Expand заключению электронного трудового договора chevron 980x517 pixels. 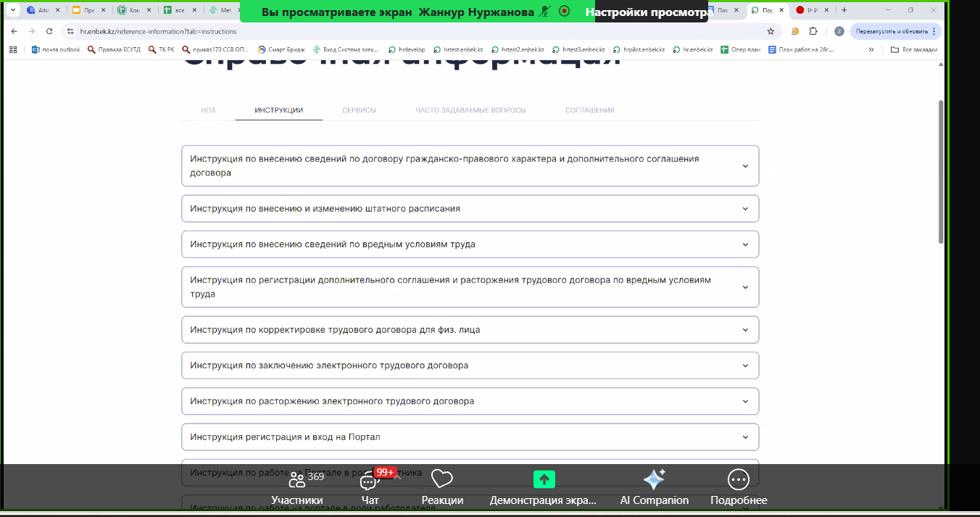click(745, 365)
